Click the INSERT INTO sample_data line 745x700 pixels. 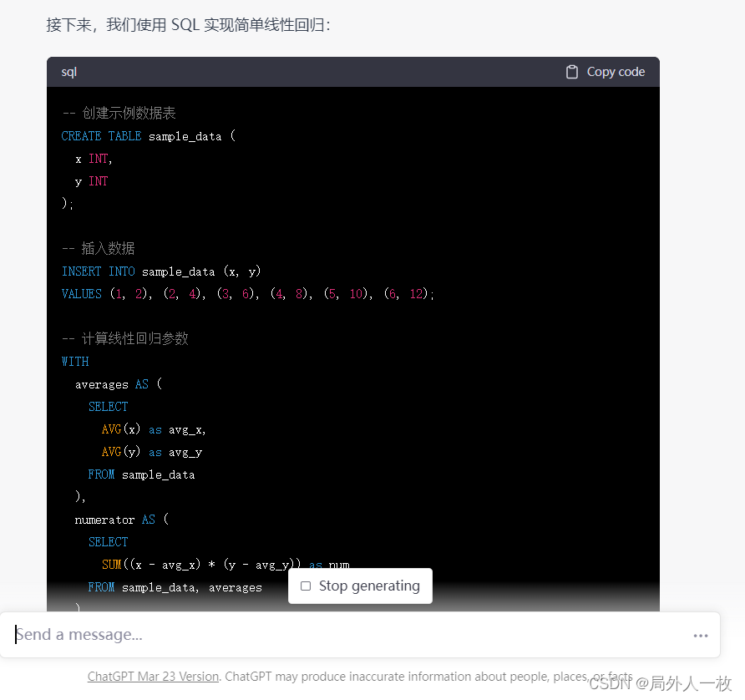pyautogui.click(x=161, y=271)
